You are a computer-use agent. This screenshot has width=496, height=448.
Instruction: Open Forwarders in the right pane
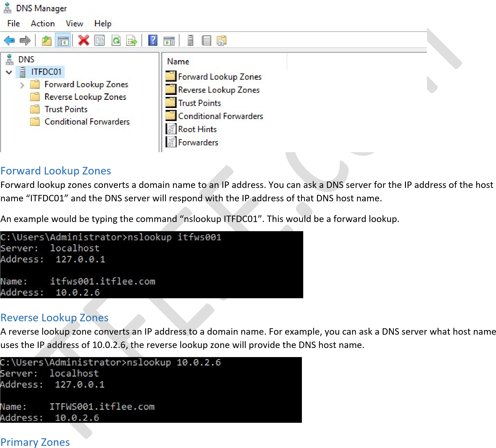point(198,142)
